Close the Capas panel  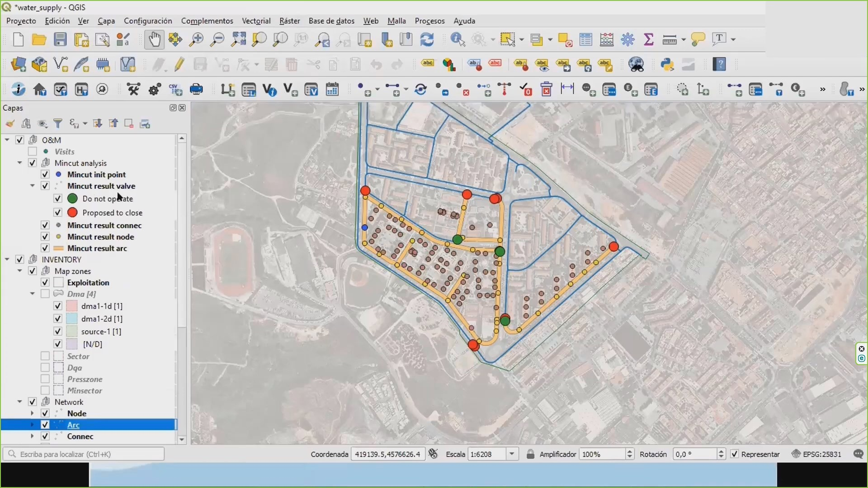182,108
